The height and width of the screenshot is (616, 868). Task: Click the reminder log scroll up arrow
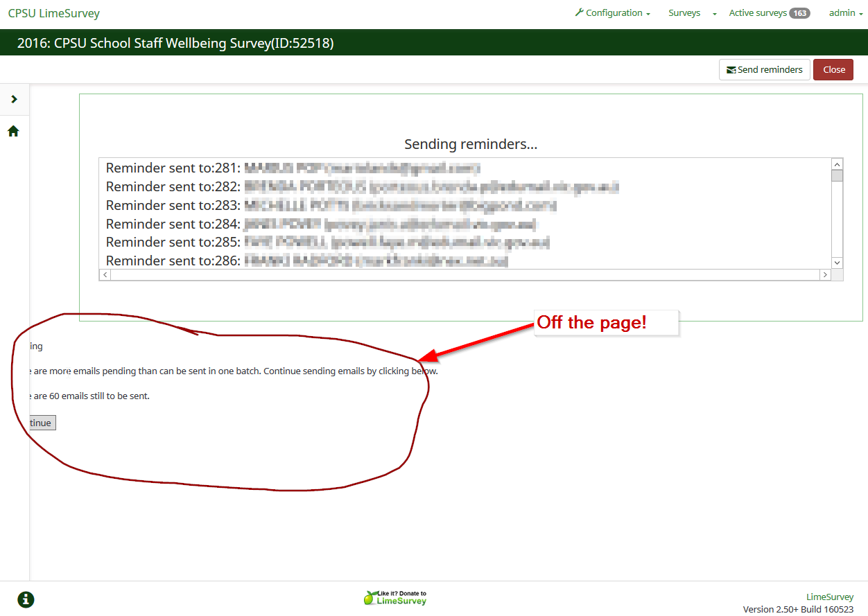click(837, 164)
